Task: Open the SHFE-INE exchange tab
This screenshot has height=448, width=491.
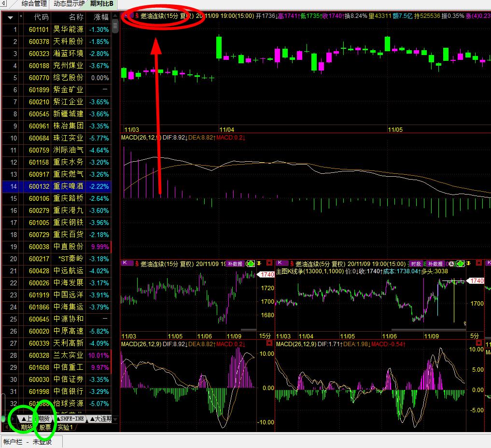Action: [x=71, y=419]
